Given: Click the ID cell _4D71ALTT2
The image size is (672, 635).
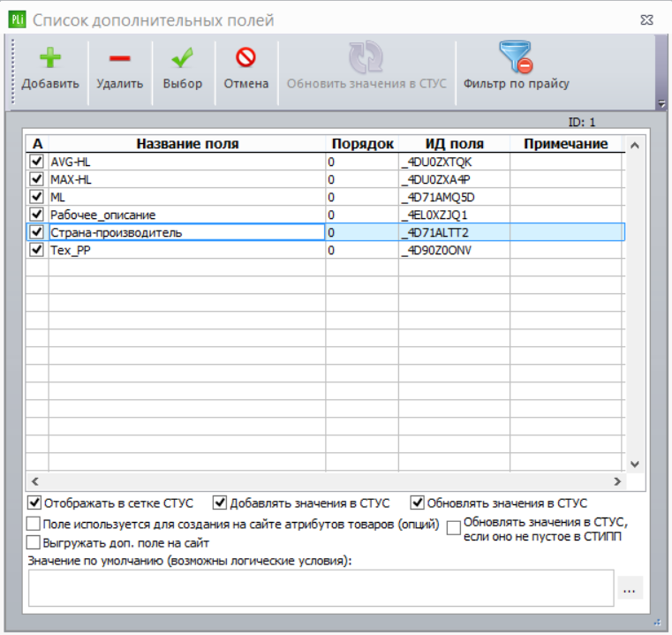Looking at the screenshot, I should coord(454,232).
